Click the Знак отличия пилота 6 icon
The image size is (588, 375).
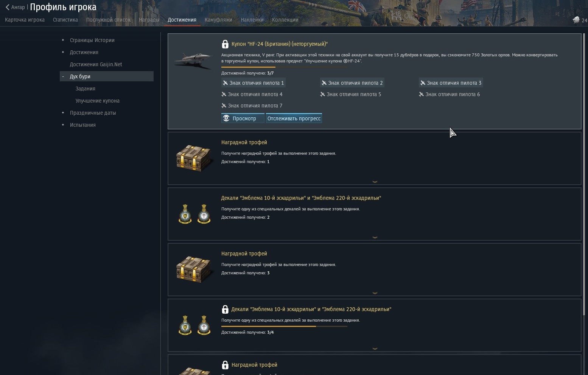[x=421, y=94]
